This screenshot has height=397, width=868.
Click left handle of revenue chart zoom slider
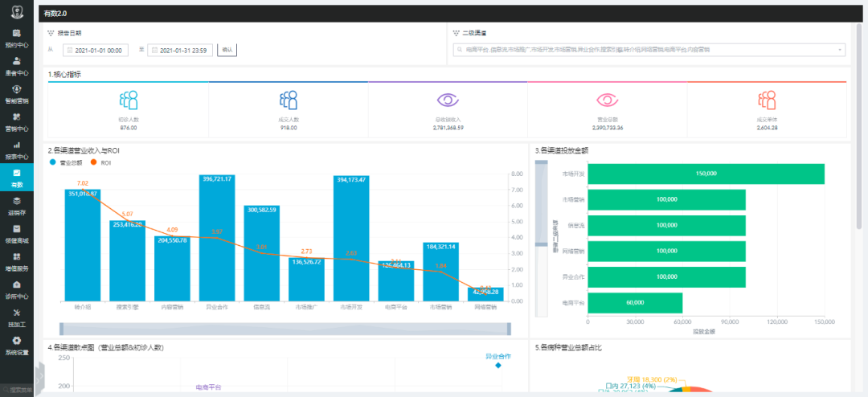61,329
